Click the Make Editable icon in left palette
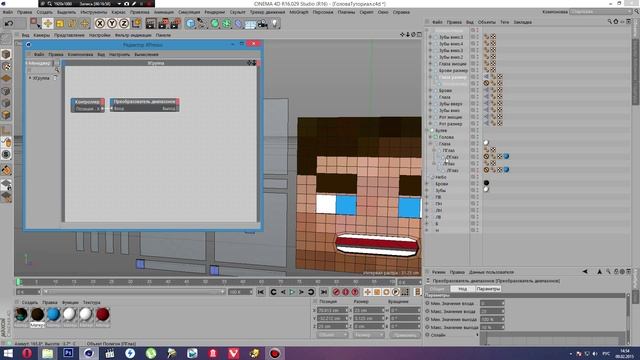The width and height of the screenshot is (640, 360). pyautogui.click(x=6, y=39)
